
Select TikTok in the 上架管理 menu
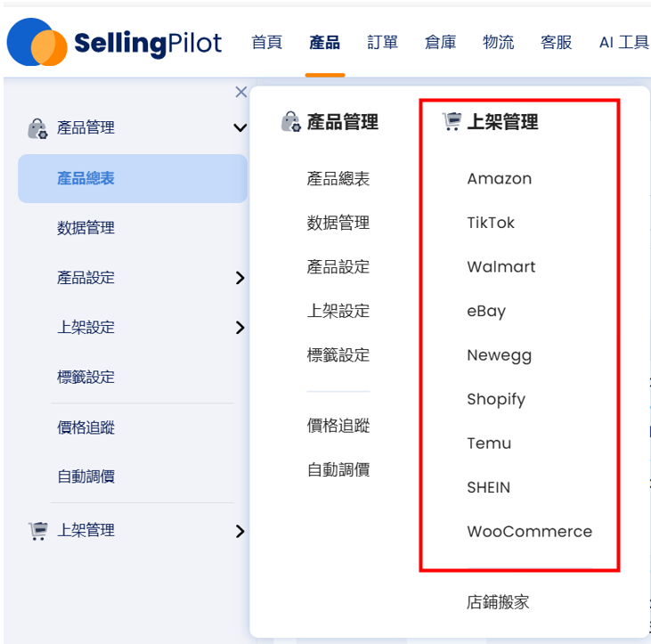pyautogui.click(x=491, y=223)
